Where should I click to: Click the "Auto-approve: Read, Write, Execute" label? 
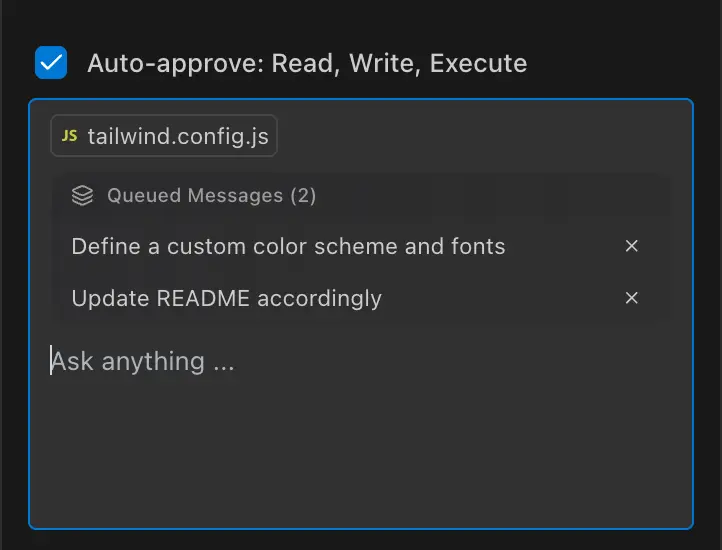(x=306, y=64)
